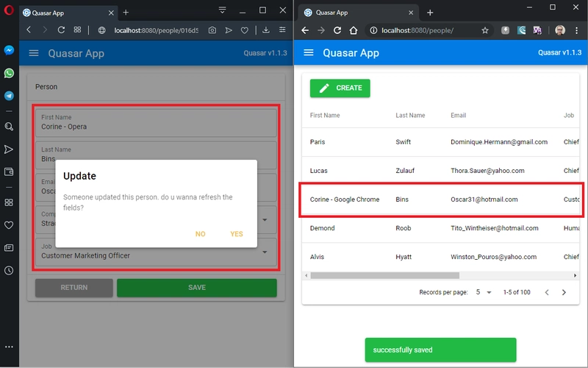Open WhatsApp in the Opera sidebar
This screenshot has width=588, height=368.
click(9, 73)
